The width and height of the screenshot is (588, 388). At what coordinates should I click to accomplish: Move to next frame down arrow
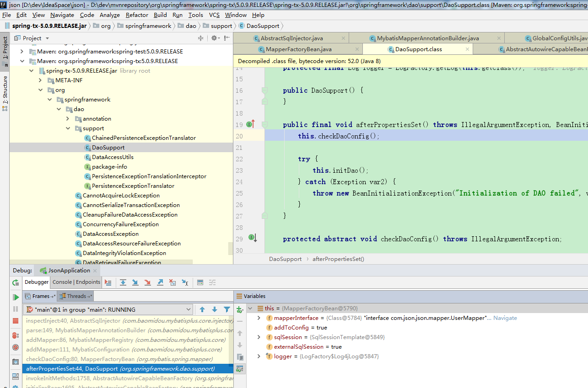point(215,309)
